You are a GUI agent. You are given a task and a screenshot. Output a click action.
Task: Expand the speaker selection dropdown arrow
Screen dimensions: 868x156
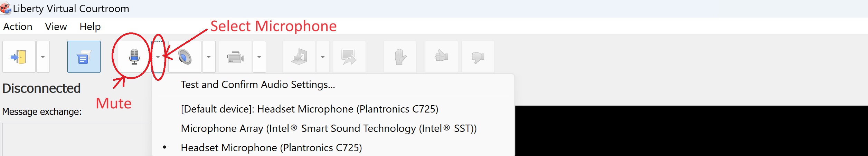[x=209, y=57]
